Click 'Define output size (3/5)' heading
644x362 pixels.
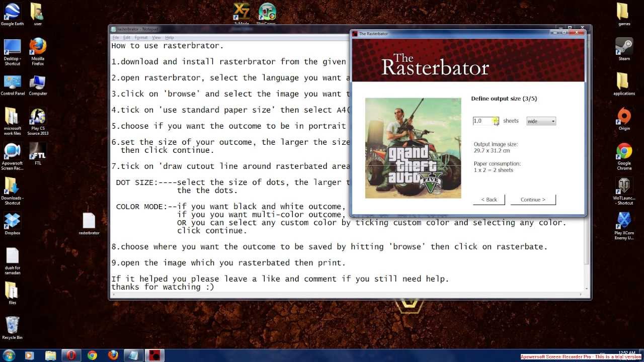pyautogui.click(x=504, y=99)
